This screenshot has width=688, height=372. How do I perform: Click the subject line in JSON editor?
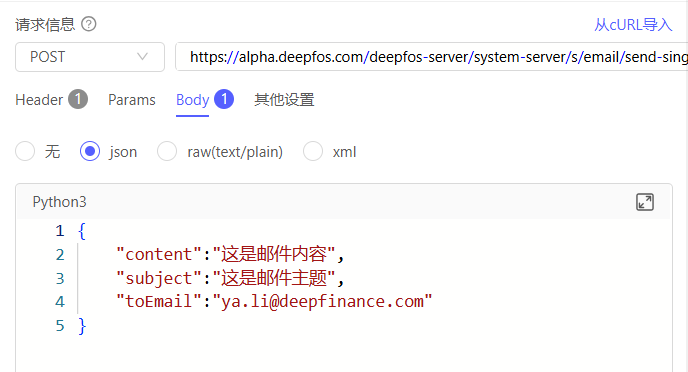point(230,278)
